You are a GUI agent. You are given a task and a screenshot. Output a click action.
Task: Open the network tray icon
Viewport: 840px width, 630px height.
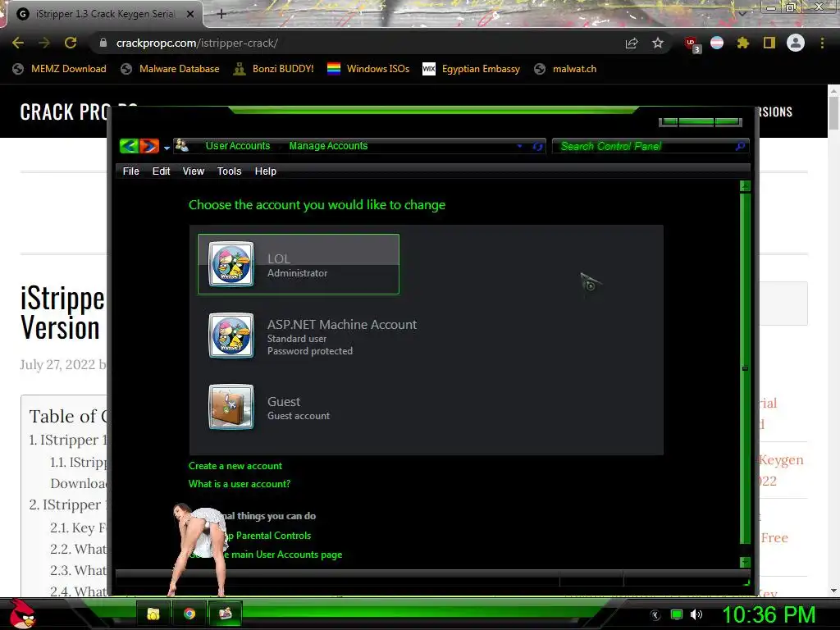pos(677,614)
